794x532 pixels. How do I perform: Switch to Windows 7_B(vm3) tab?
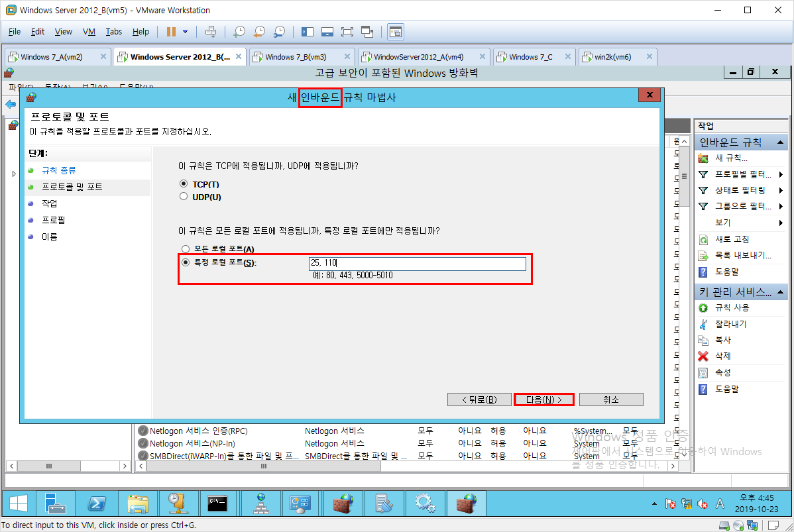point(297,57)
